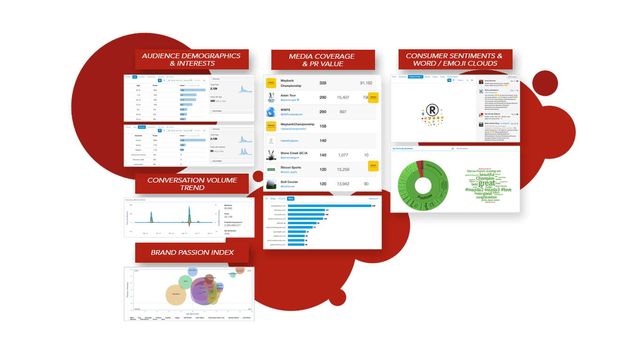
Task: Click highlighted Interests tab in the lower demographics panel
Action: [141, 127]
